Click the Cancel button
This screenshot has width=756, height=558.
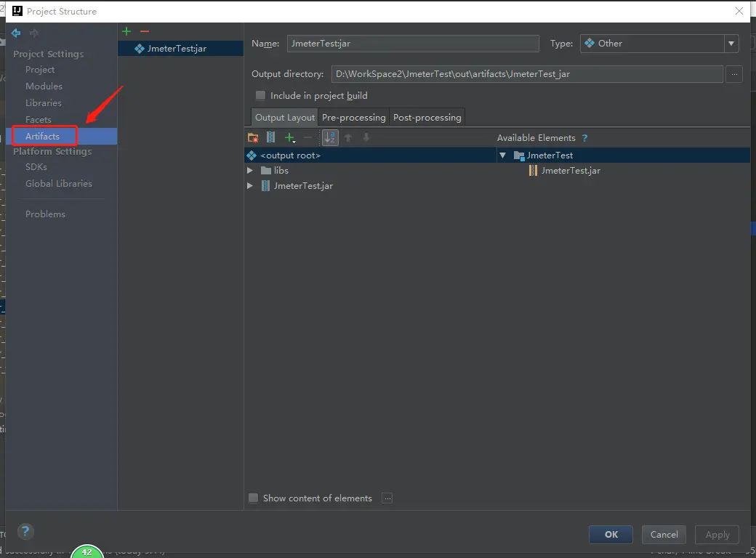click(x=664, y=535)
